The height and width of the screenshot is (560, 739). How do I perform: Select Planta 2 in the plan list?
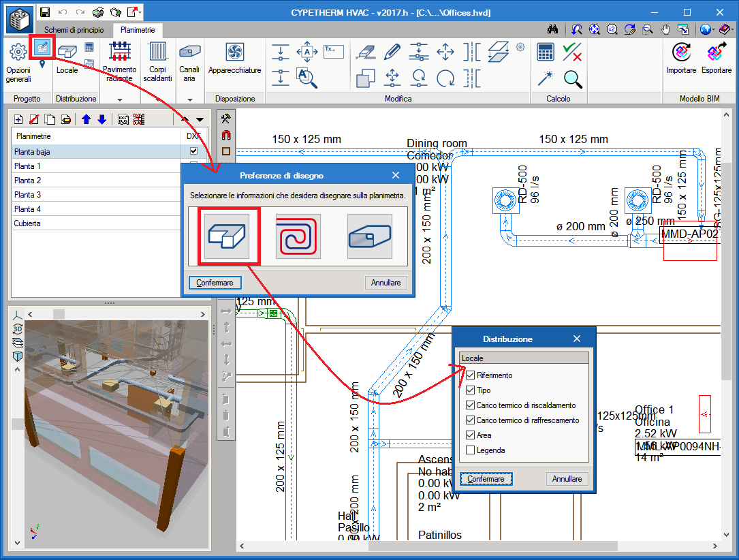click(x=96, y=181)
